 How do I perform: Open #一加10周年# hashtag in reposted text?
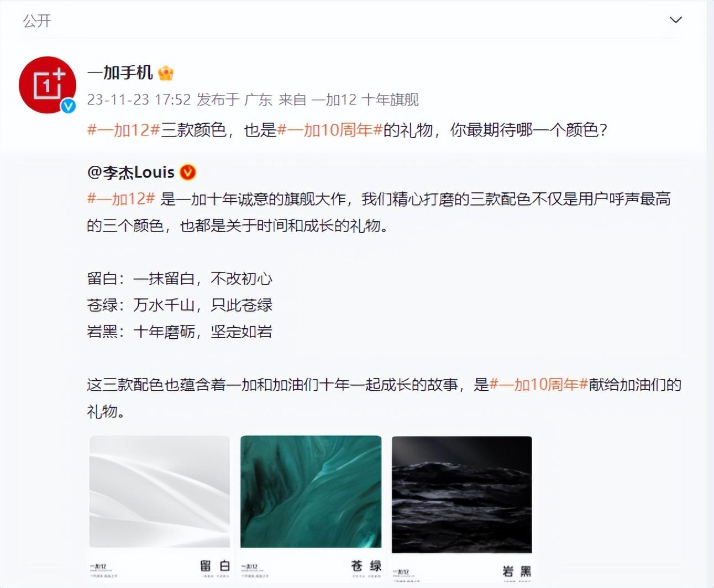539,385
